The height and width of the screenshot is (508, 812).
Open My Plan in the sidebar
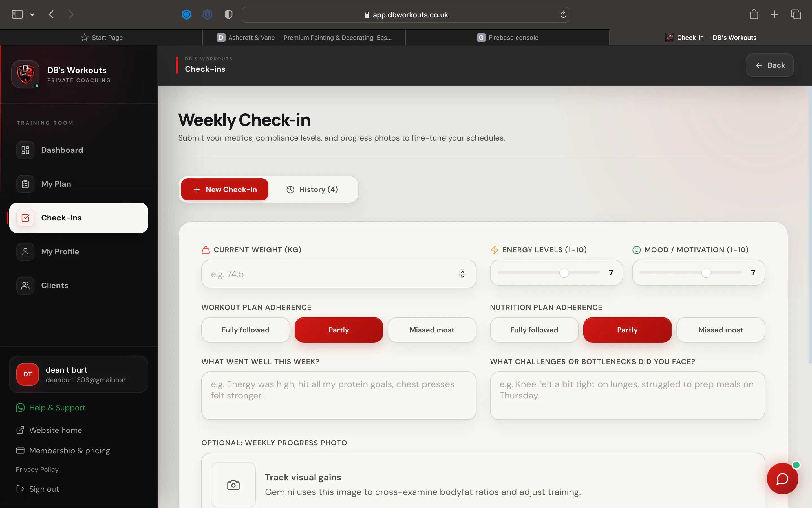(x=78, y=184)
